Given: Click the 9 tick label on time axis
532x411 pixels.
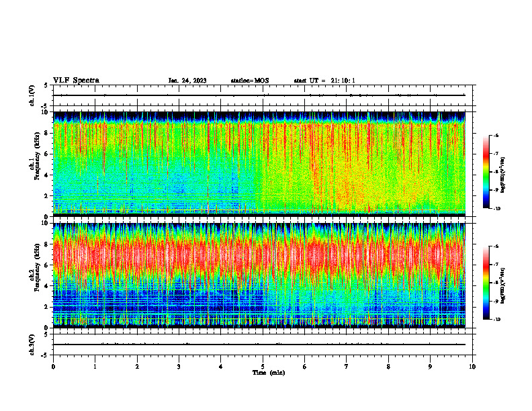Looking at the screenshot, I should click(430, 367).
